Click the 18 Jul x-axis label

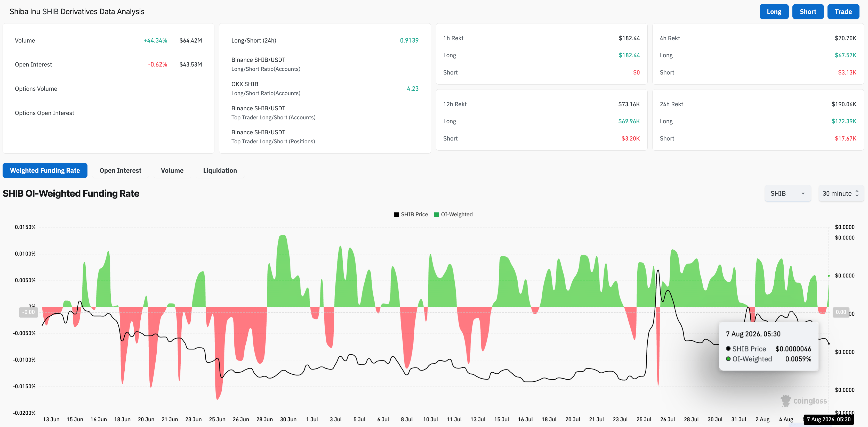[x=549, y=419]
